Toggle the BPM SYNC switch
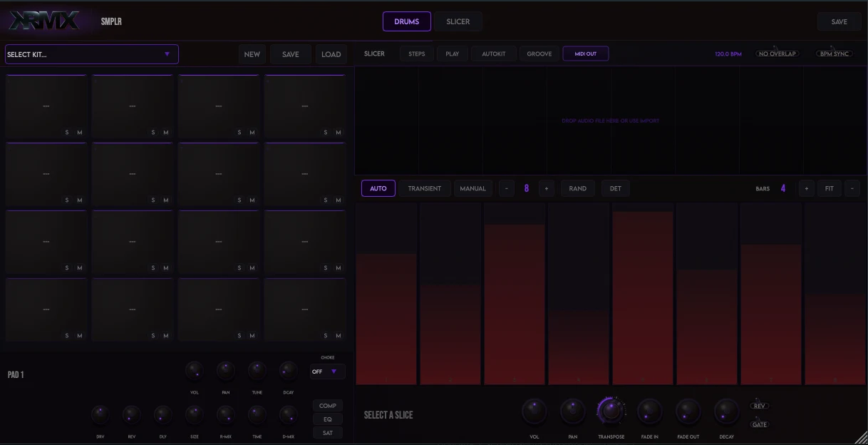The height and width of the screenshot is (445, 868). pyautogui.click(x=834, y=53)
